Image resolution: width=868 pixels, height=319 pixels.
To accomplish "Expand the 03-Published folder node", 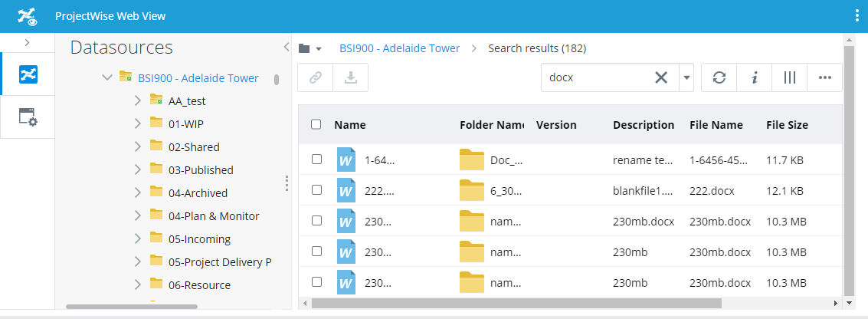I will tap(137, 169).
